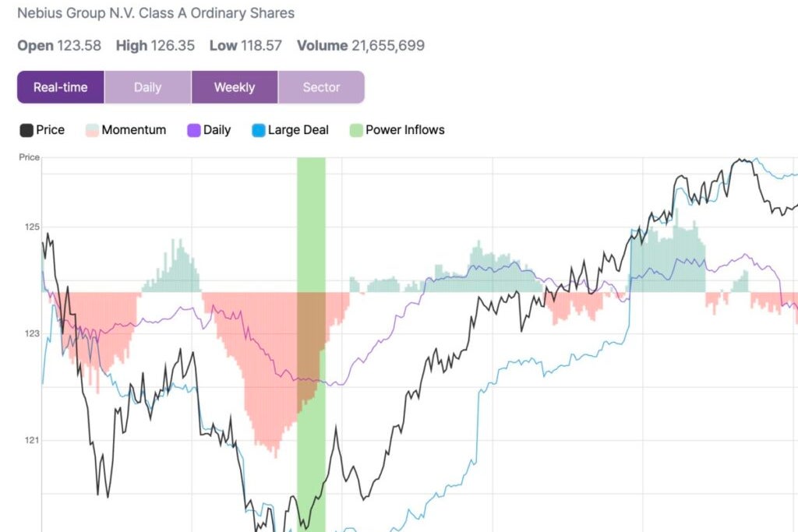Click the Momentum legend color box
Image resolution: width=798 pixels, height=532 pixels.
91,130
